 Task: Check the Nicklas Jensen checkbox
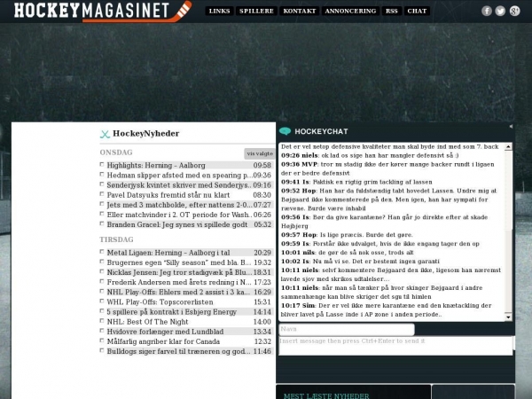[x=102, y=271]
